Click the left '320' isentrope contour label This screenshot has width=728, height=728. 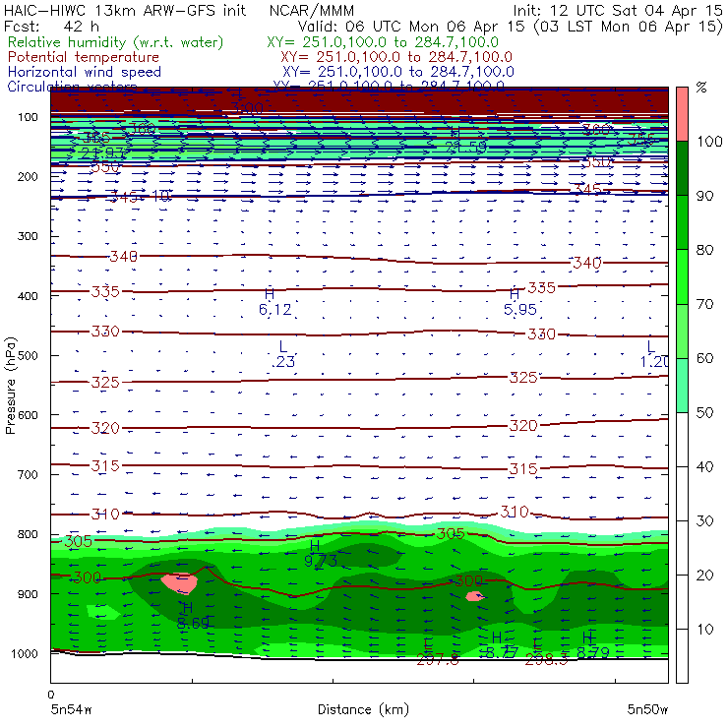(x=105, y=428)
